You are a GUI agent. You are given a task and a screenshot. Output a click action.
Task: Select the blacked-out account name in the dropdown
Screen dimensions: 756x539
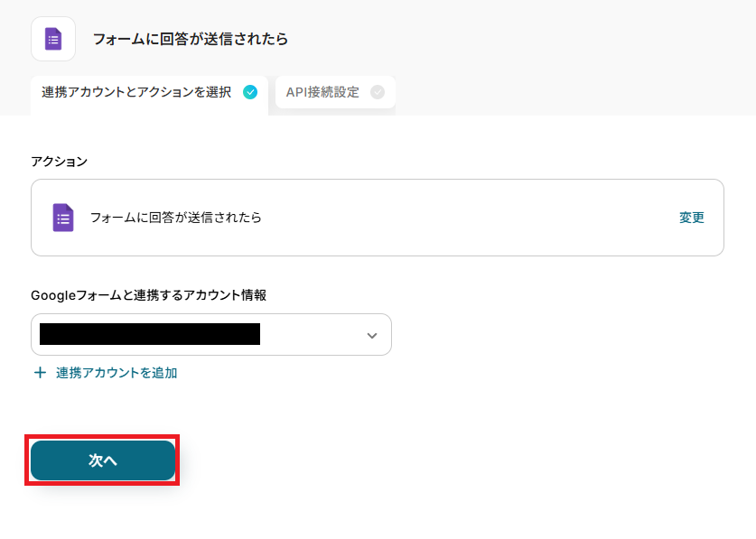[x=150, y=334]
